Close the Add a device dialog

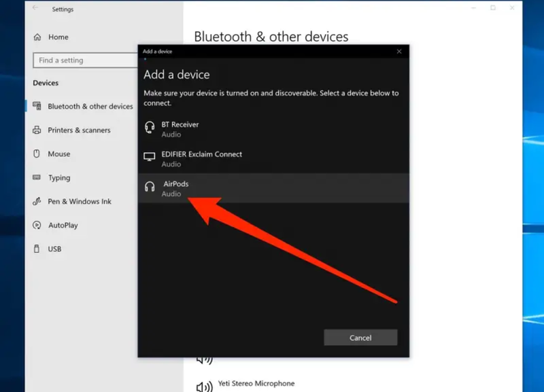click(x=399, y=52)
